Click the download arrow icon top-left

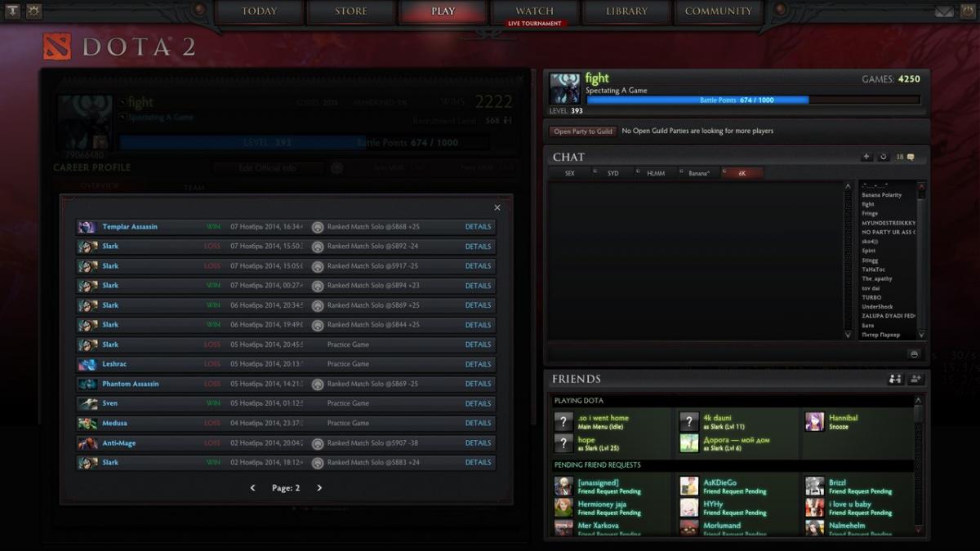14,11
